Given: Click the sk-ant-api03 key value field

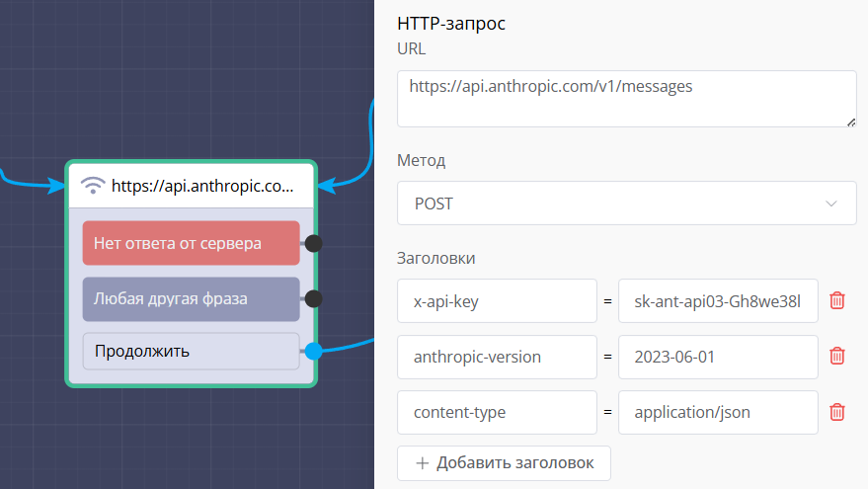Looking at the screenshot, I should click(717, 301).
